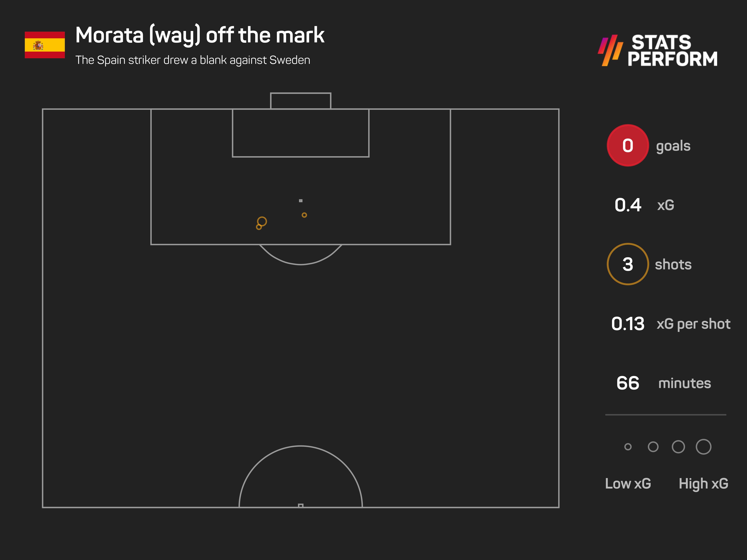Image resolution: width=747 pixels, height=560 pixels.
Task: Click the red zero goals circle
Action: (x=628, y=145)
